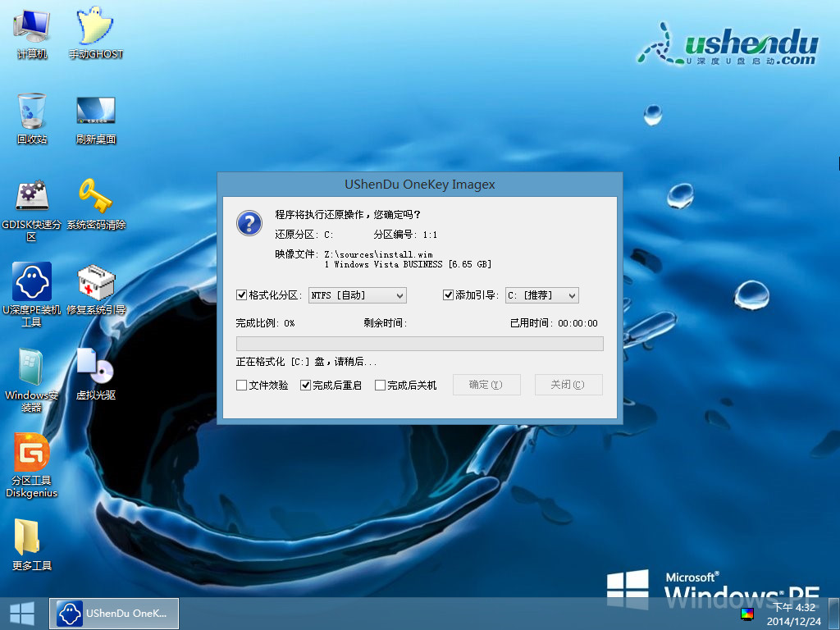Click the 关闭 button

568,384
